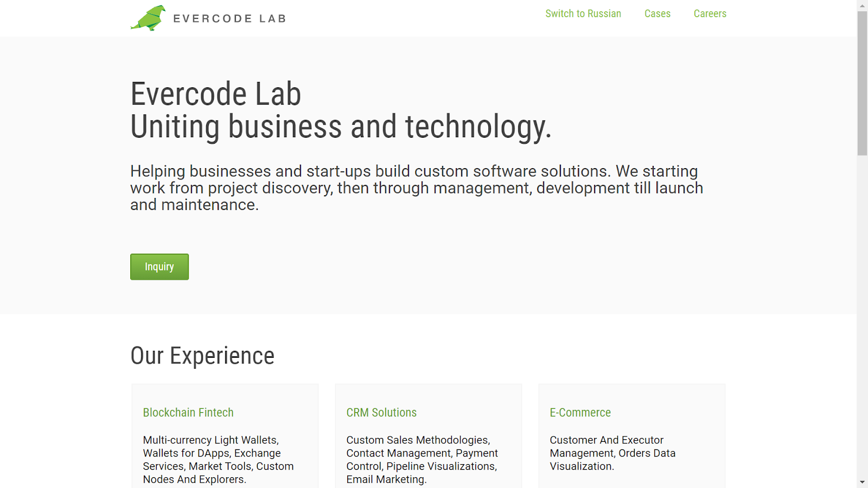The width and height of the screenshot is (868, 488).
Task: Select the CRM Solutions heading
Action: [381, 413]
